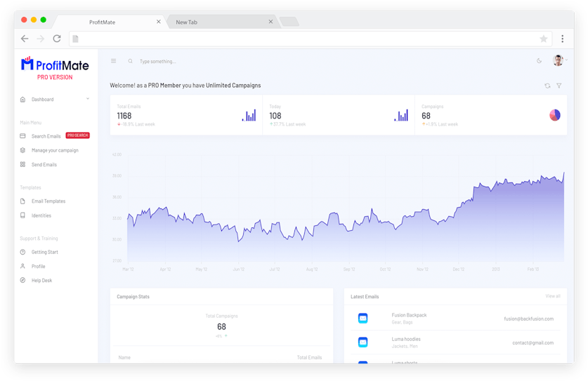
Task: Click the Help Desk compass icon
Action: (x=23, y=281)
